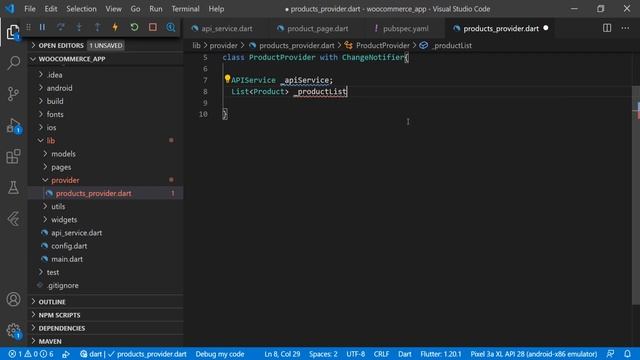Image resolution: width=640 pixels, height=360 pixels.
Task: Open notifications bell in status bar
Action: coord(627,353)
